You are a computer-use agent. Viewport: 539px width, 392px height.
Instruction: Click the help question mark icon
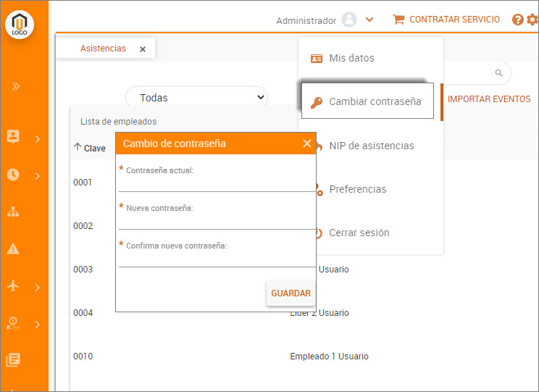[x=517, y=20]
